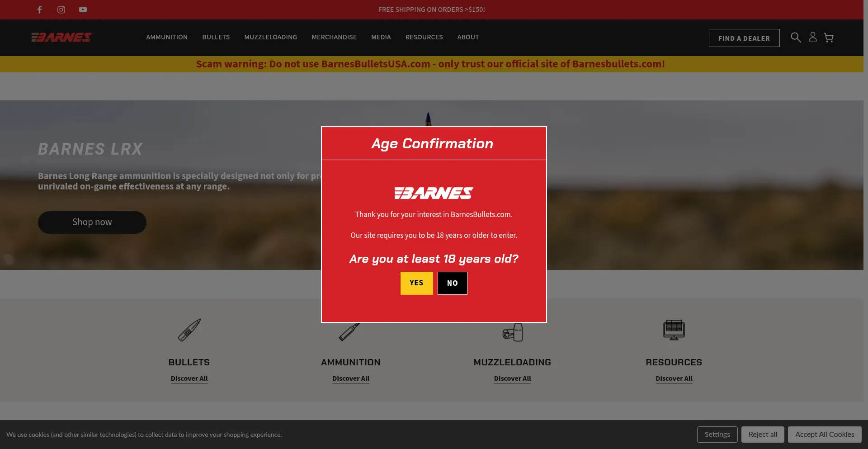Viewport: 868px width, 449px height.
Task: Confirm age with the YES button
Action: [x=416, y=283]
